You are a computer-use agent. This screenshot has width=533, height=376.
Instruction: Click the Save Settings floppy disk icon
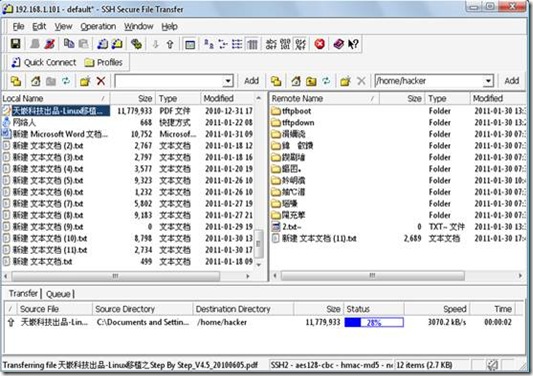point(15,44)
